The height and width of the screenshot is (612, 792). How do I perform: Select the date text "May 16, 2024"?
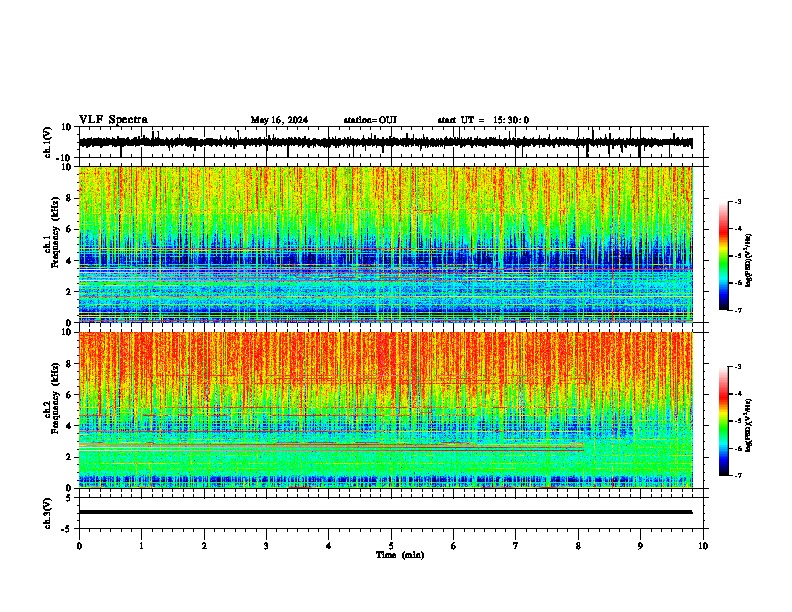click(279, 120)
